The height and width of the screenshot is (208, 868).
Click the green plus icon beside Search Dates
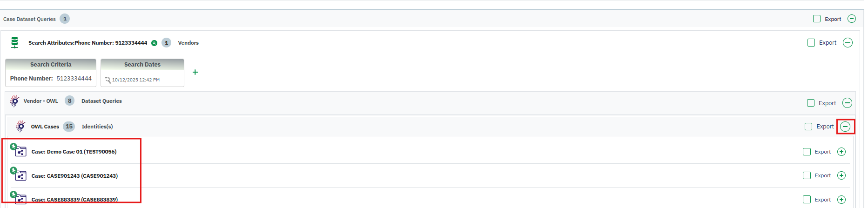195,72
